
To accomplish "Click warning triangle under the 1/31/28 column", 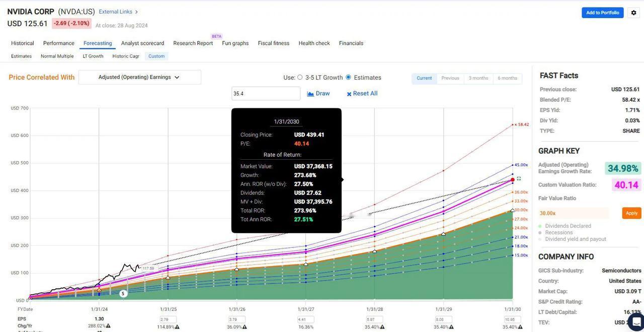I will pyautogui.click(x=382, y=327).
